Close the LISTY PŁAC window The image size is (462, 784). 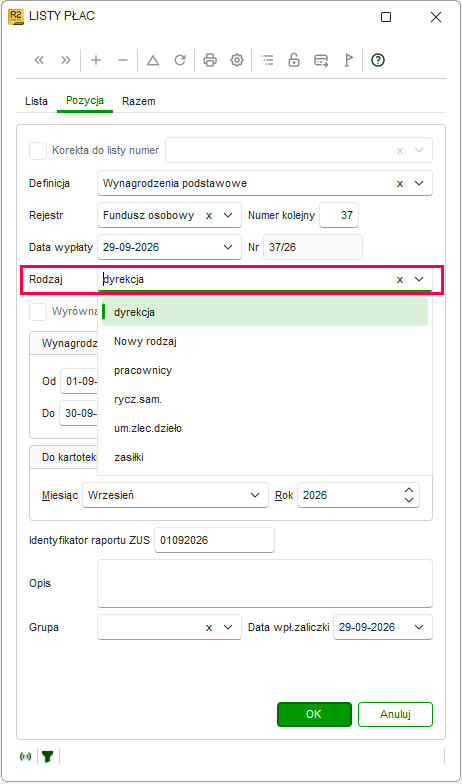click(436, 17)
